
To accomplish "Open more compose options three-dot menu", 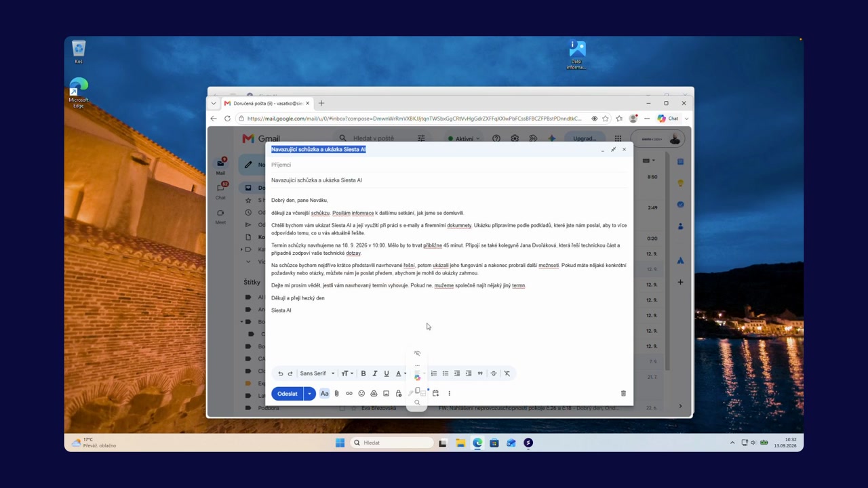I will pyautogui.click(x=449, y=393).
